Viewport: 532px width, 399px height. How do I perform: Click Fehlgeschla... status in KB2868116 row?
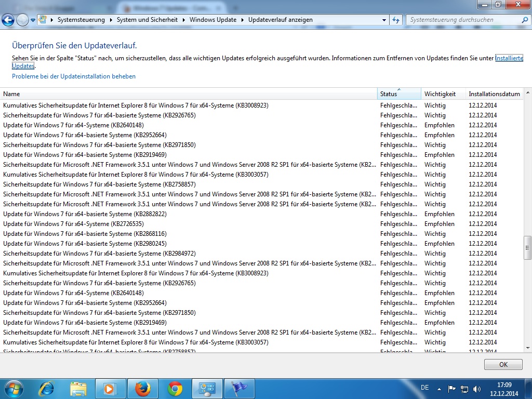coord(398,234)
